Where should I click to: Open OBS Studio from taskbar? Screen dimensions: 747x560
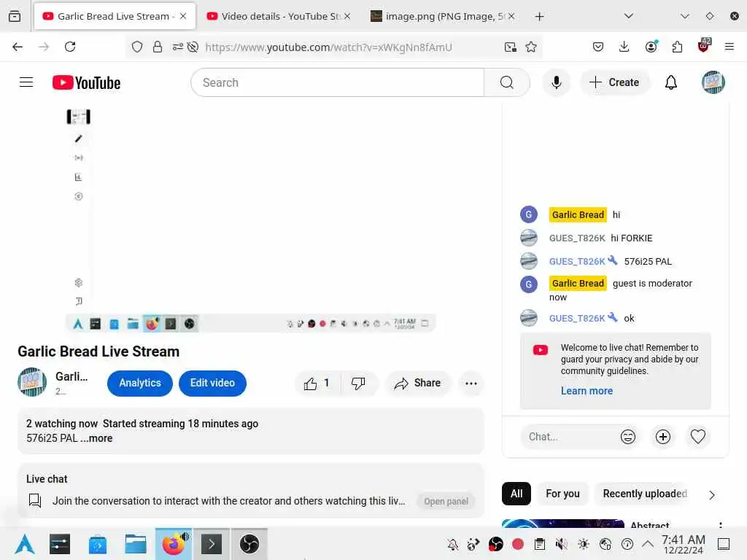click(249, 544)
